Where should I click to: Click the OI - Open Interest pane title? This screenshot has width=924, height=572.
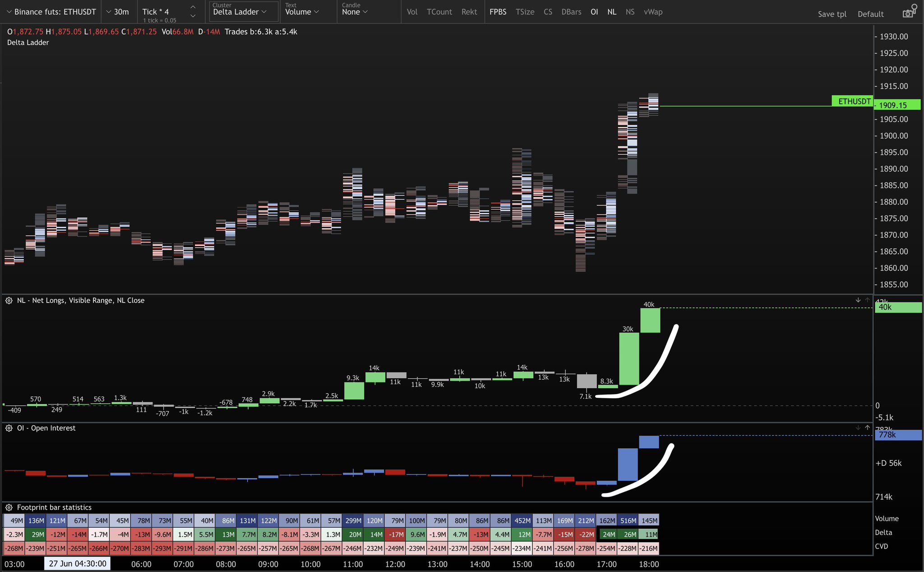point(46,428)
